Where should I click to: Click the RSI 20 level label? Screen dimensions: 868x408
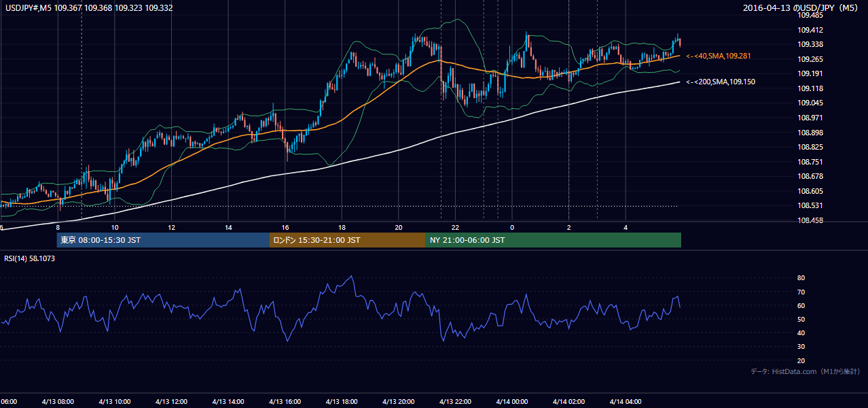(801, 360)
